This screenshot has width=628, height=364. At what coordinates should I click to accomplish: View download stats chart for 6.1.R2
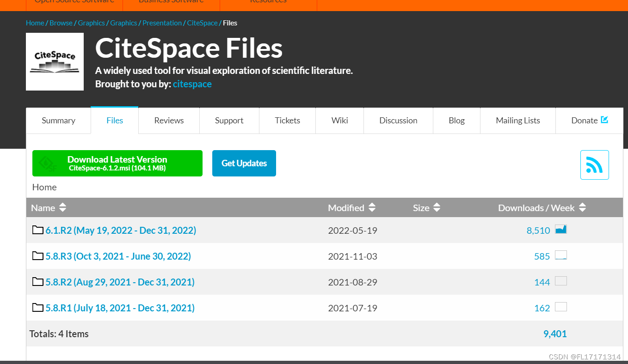tap(561, 229)
